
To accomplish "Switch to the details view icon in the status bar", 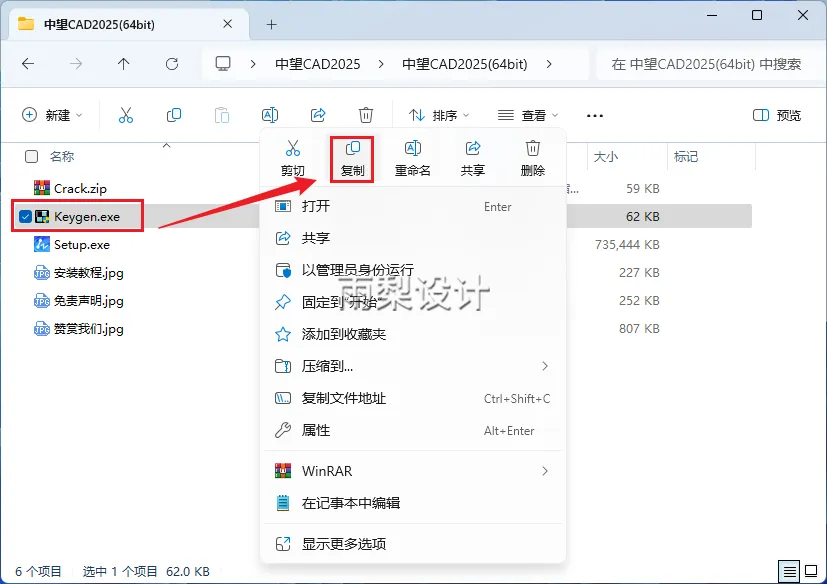I will 789,571.
